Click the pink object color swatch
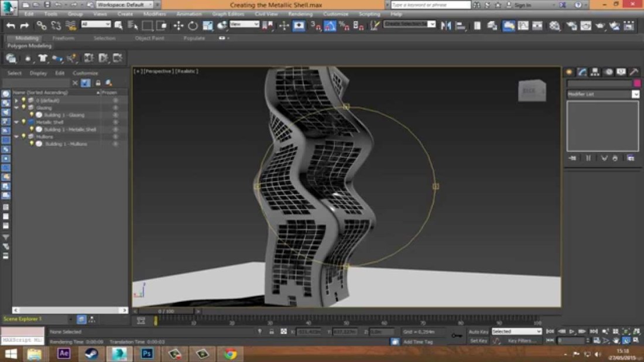The image size is (644, 362). (x=637, y=84)
